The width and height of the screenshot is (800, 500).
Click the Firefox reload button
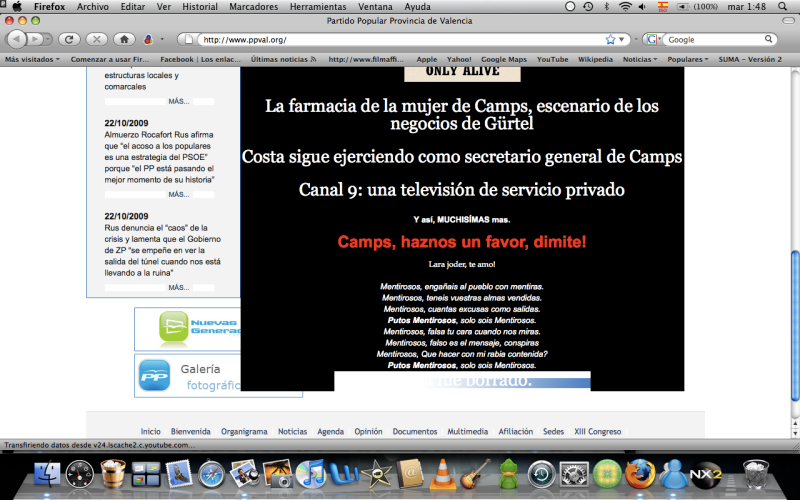coord(69,39)
